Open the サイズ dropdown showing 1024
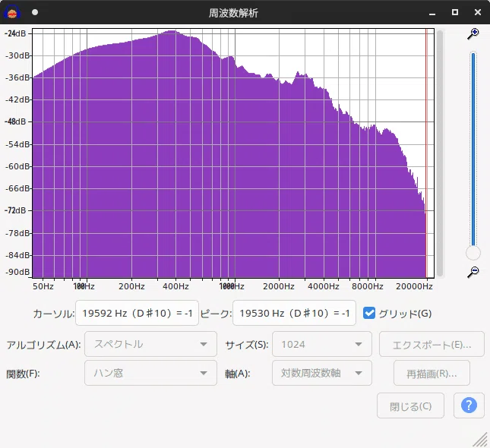Viewport: 490px width, 448px height. (x=322, y=344)
